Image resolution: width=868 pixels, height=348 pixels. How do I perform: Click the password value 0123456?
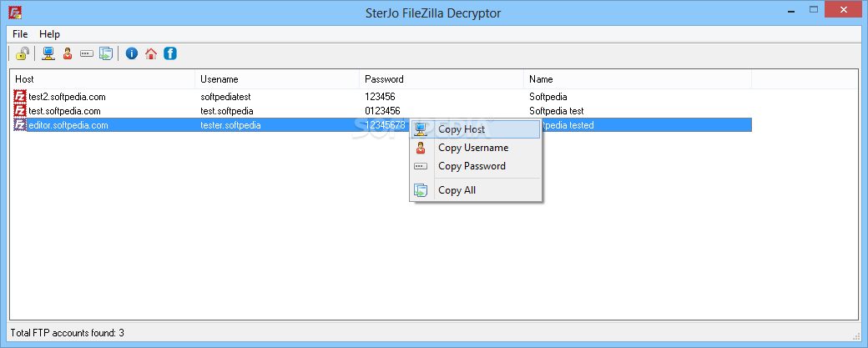click(382, 111)
